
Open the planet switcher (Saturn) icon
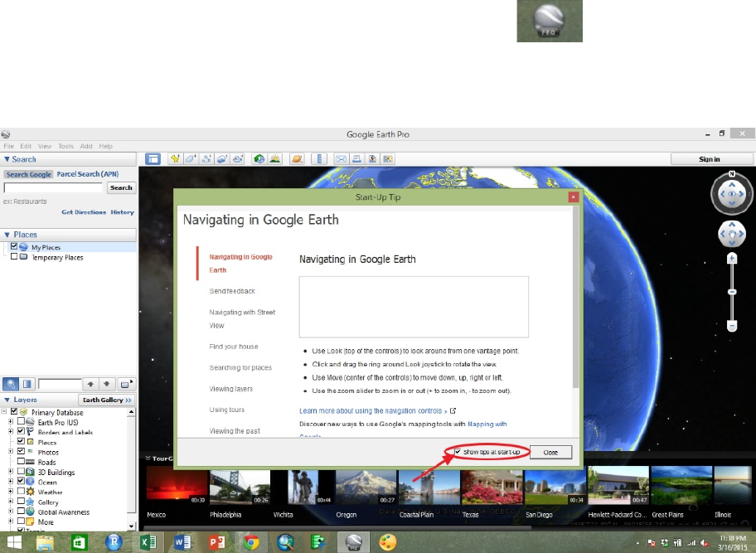click(297, 158)
